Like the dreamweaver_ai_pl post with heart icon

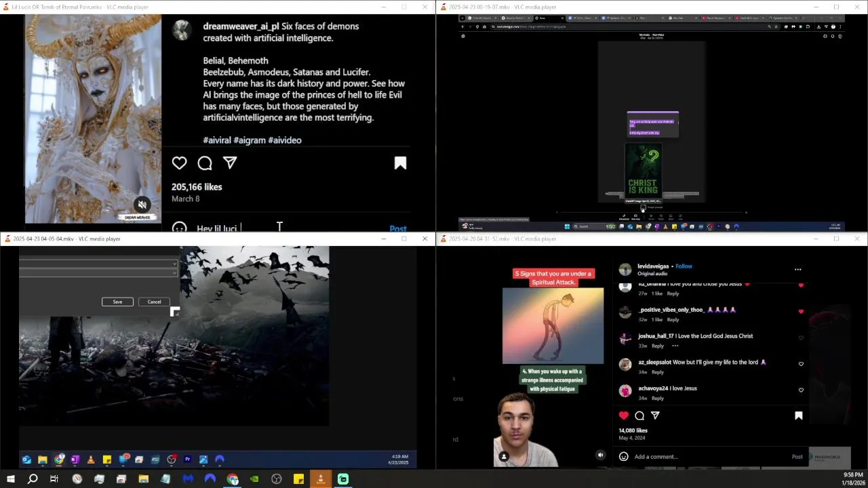click(179, 163)
